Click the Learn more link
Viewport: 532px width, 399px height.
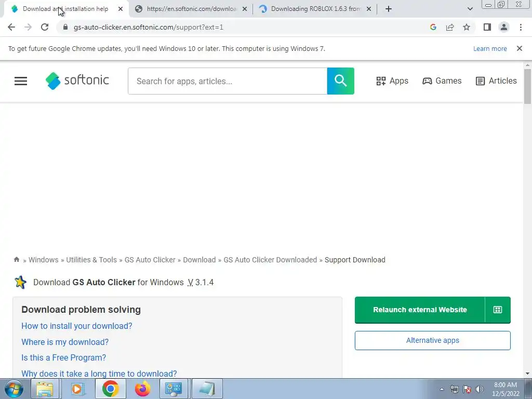pos(490,48)
